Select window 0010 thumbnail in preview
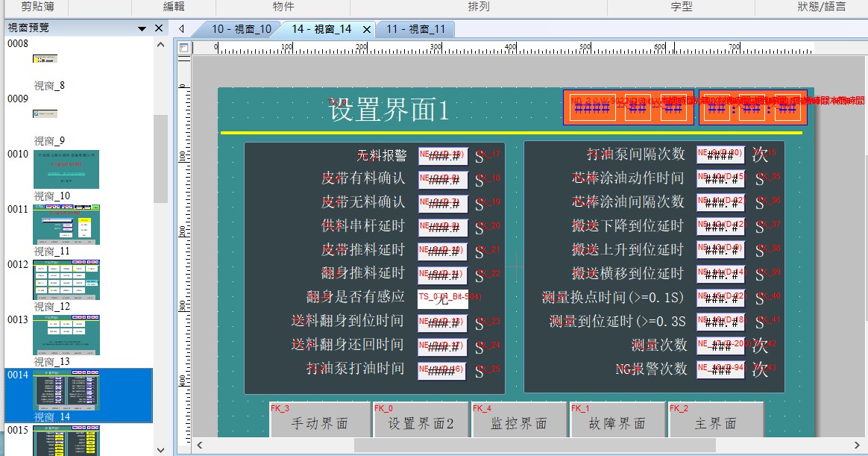The width and height of the screenshot is (868, 456). tap(66, 169)
